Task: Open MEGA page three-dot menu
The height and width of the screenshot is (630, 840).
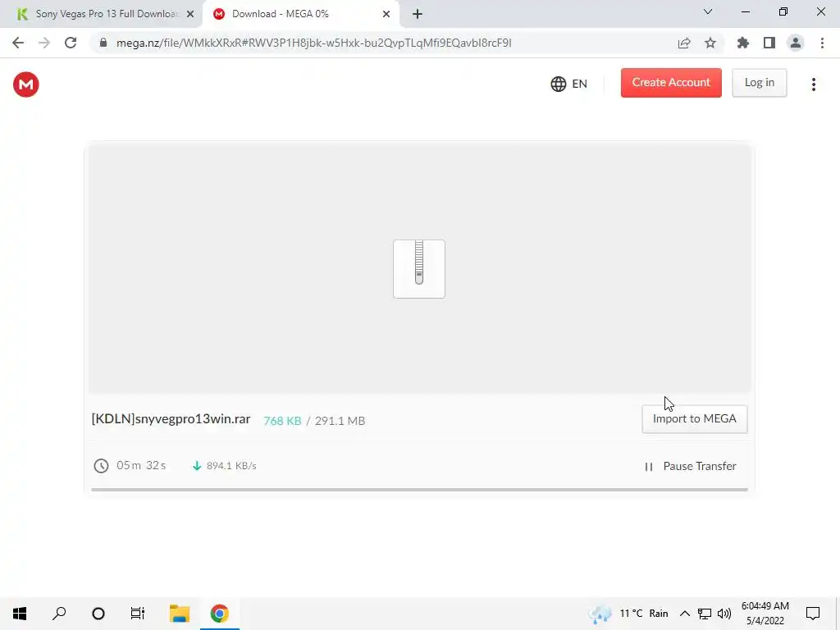Action: click(x=813, y=84)
